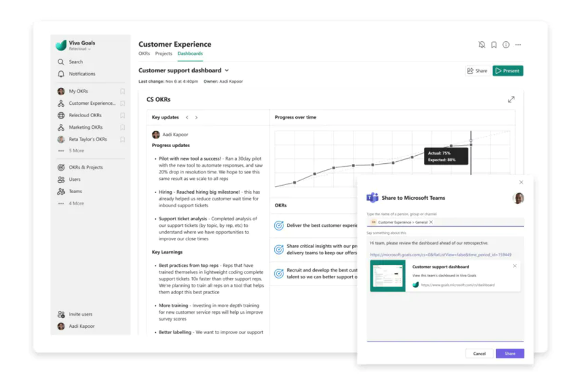588x388 pixels.
Task: Click the green Present button
Action: [x=508, y=71]
